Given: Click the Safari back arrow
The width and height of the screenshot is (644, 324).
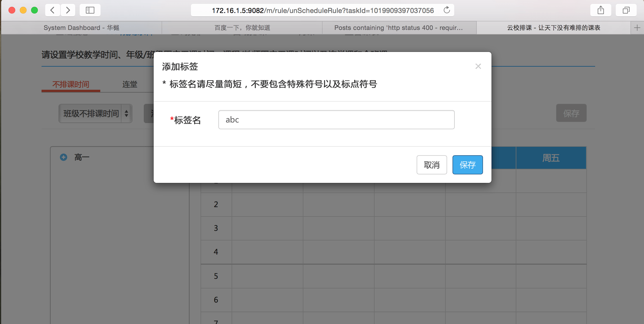Looking at the screenshot, I should click(53, 10).
